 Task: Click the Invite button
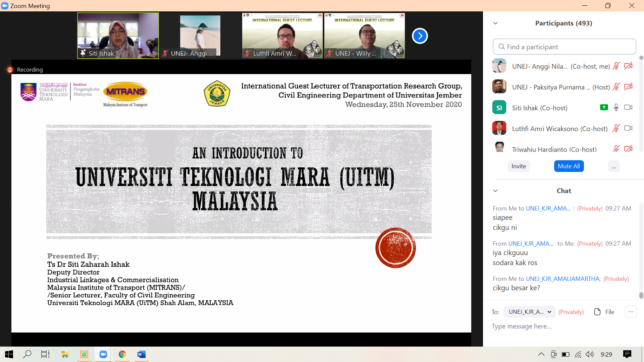(x=519, y=166)
